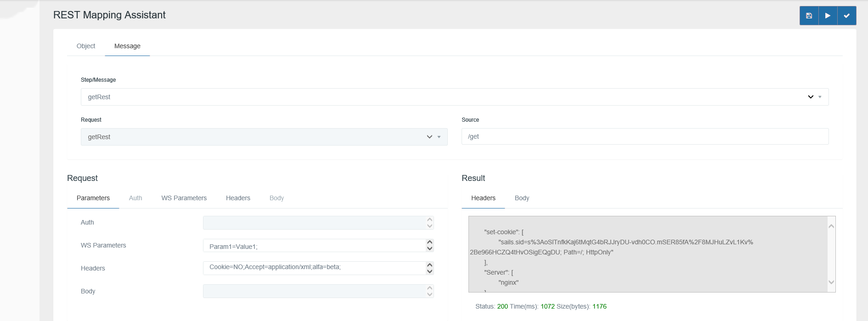Switch to WS Parameters request tab
The height and width of the screenshot is (321, 868).
(184, 198)
